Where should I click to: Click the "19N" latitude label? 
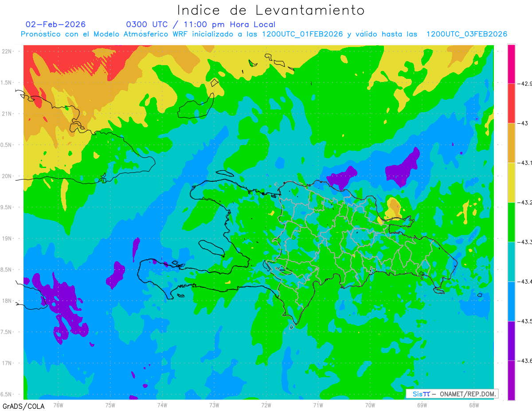pyautogui.click(x=8, y=239)
